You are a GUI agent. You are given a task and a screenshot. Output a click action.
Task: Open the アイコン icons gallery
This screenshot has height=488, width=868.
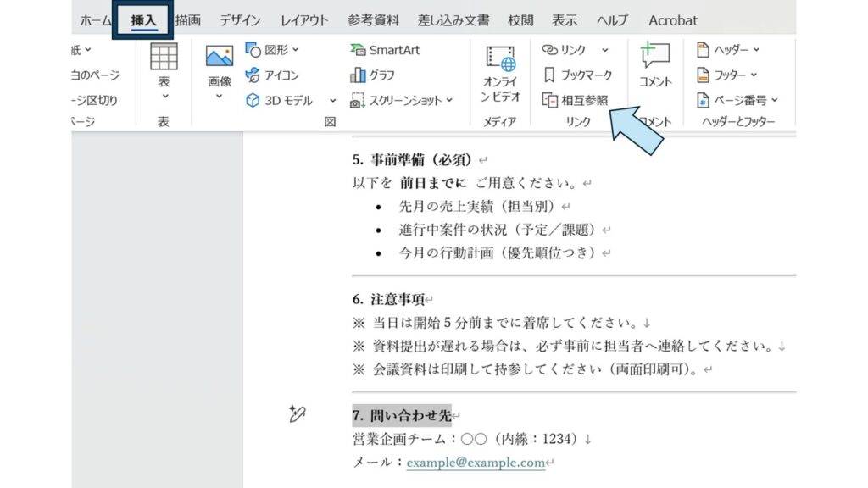click(272, 75)
